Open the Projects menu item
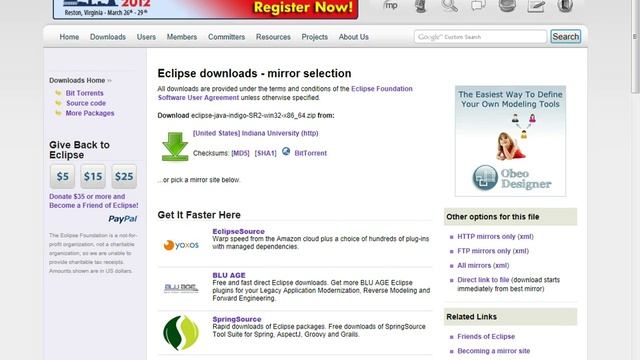 [x=314, y=37]
